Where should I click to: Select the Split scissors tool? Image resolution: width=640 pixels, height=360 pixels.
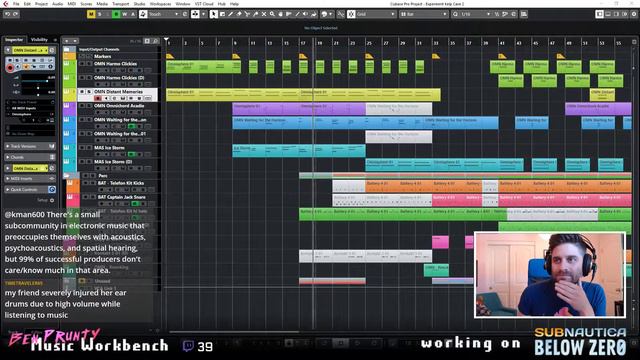247,14
